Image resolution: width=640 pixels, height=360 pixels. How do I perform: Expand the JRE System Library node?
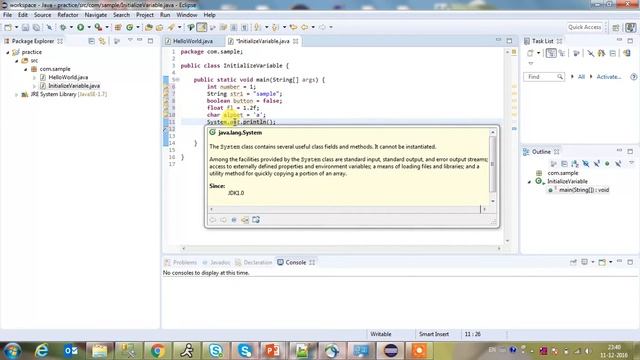point(17,94)
